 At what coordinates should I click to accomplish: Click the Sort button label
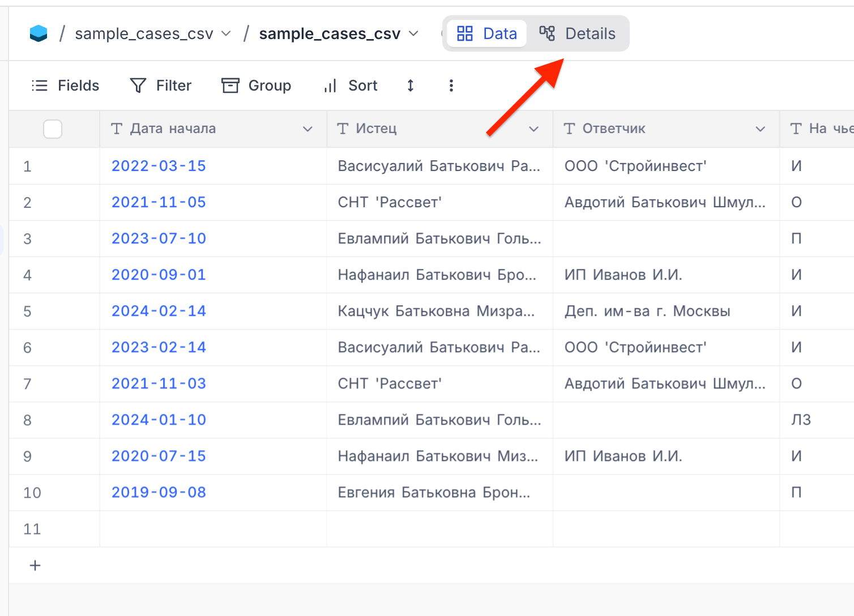coord(363,85)
